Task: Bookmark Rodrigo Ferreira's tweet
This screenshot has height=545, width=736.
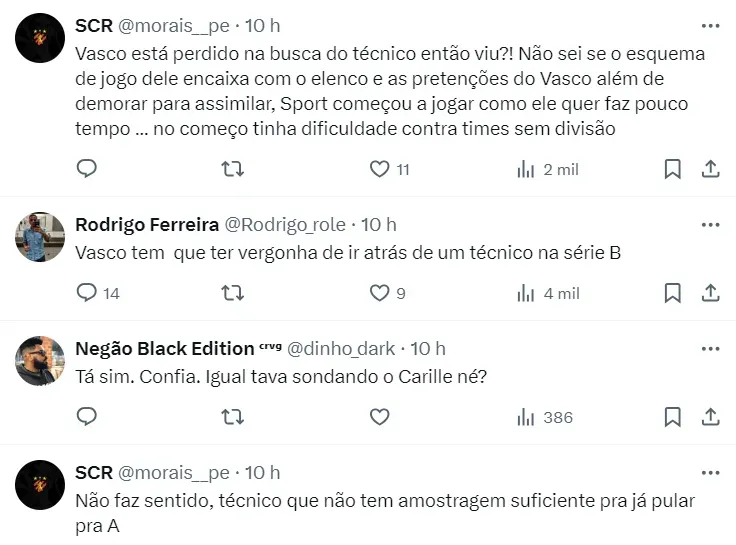Action: 672,293
